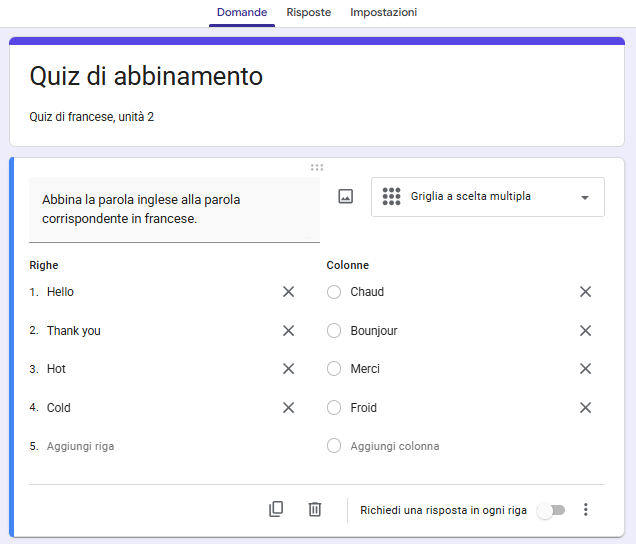The height and width of the screenshot is (544, 636).
Task: Switch to the Risposte tab
Action: pyautogui.click(x=309, y=13)
